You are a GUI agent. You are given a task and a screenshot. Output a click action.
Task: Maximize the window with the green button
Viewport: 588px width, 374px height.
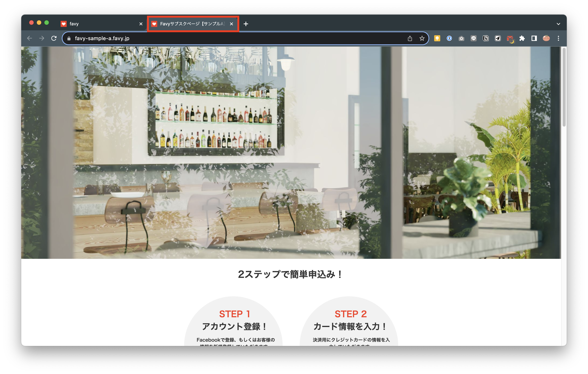pos(47,23)
